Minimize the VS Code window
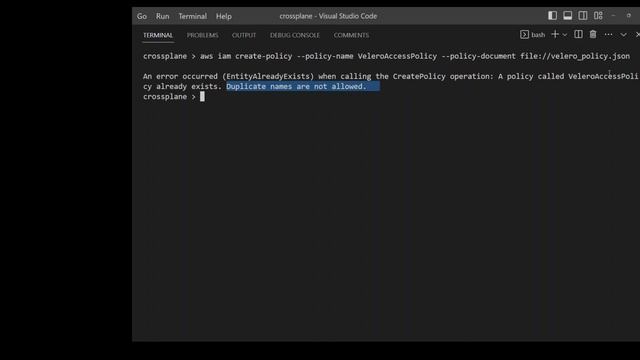Image resolution: width=640 pixels, height=360 pixels. (613, 16)
